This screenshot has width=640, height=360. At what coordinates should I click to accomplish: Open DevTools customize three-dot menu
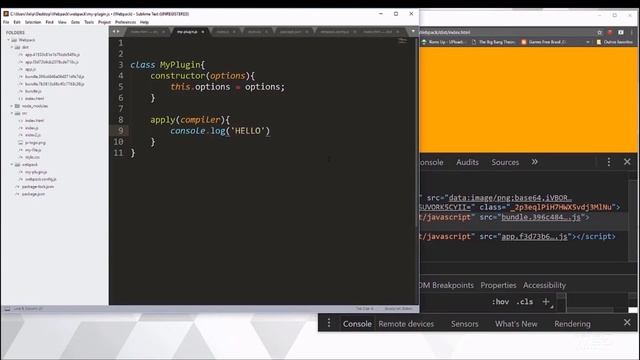[x=609, y=162]
